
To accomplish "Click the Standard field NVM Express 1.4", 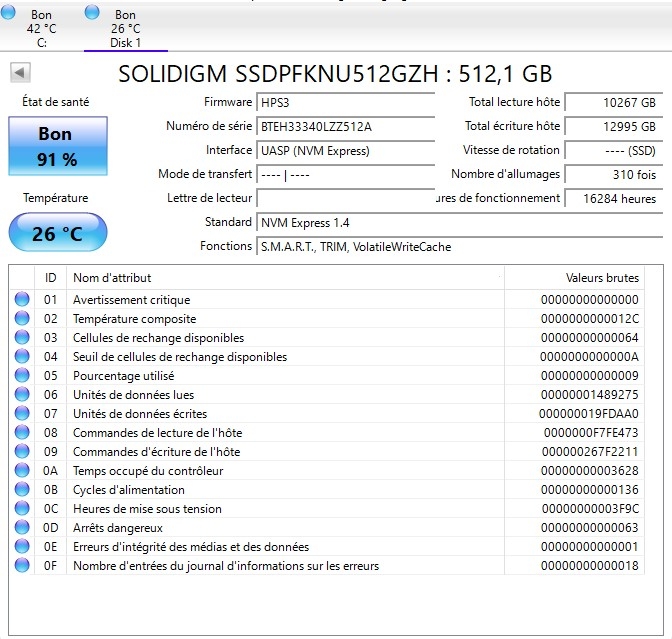I will [x=459, y=222].
